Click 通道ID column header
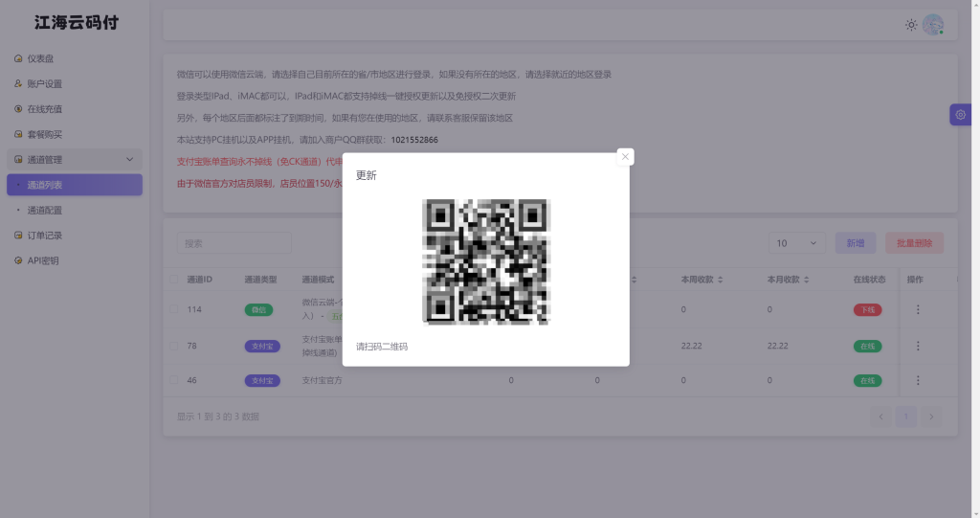Screen dimensions: 980x518 pyautogui.click(x=199, y=280)
